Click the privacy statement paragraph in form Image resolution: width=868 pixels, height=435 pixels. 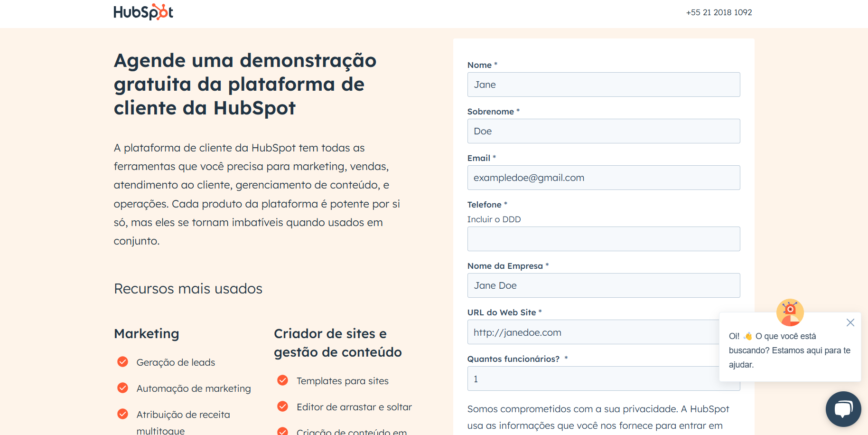click(598, 417)
